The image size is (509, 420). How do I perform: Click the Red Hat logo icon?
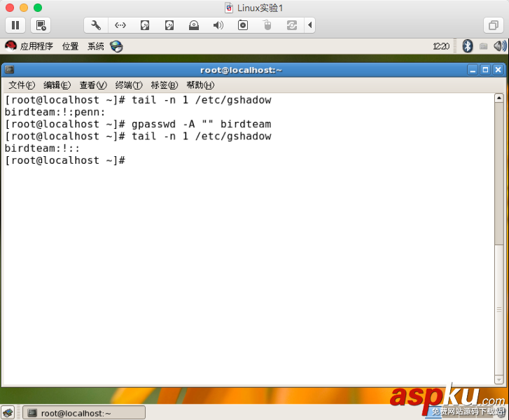[x=11, y=45]
